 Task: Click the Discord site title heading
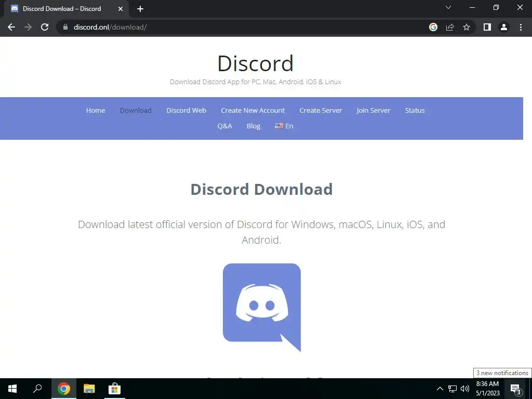click(x=255, y=63)
